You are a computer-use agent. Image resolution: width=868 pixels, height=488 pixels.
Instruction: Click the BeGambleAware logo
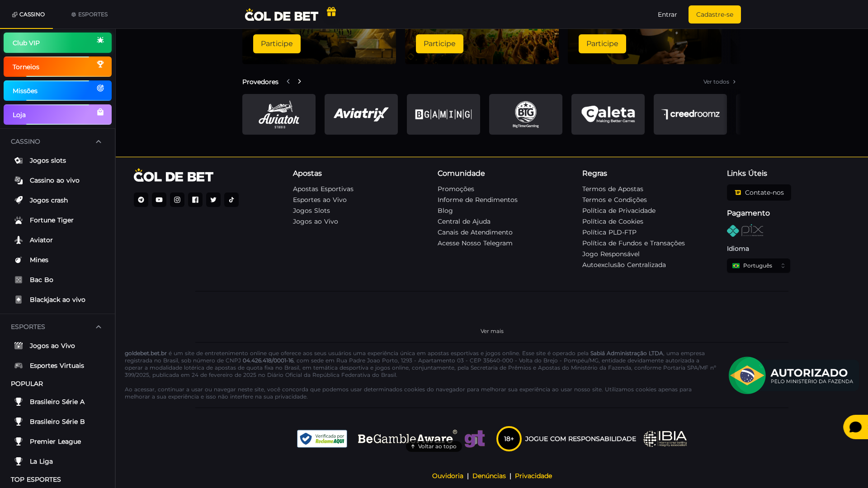click(407, 437)
